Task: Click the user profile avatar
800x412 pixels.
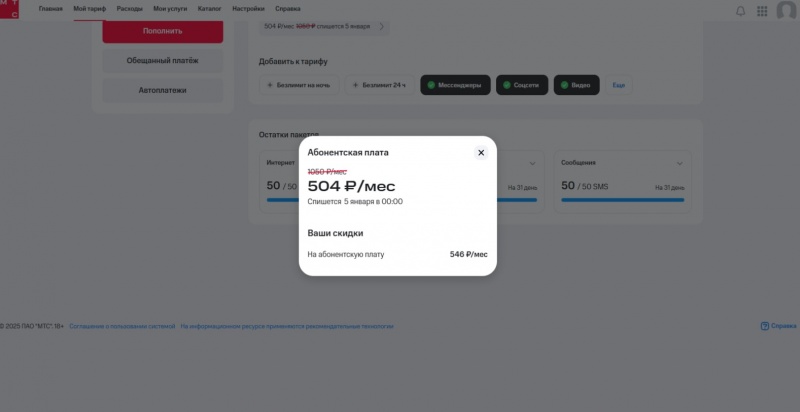Action: tap(786, 10)
